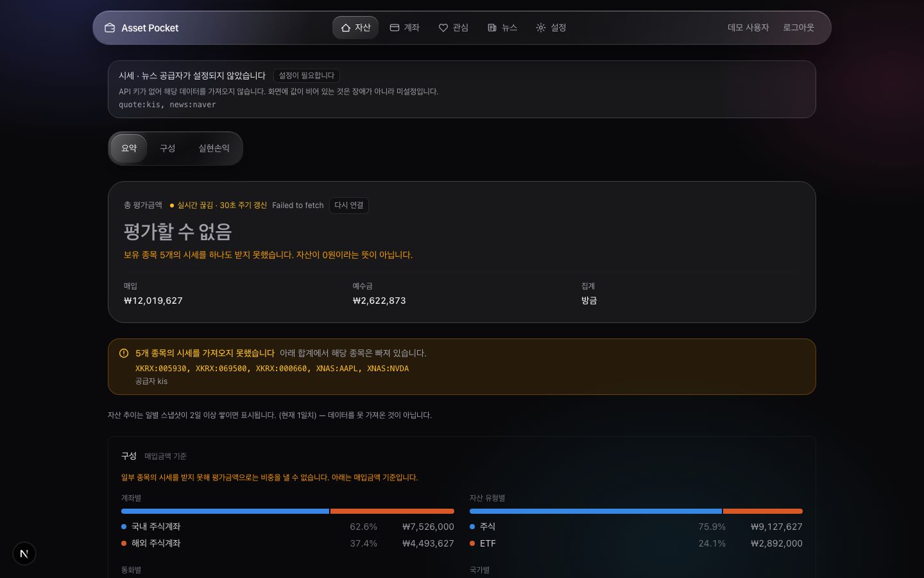Click the newspaper icon next to 뉴스
924x578 pixels.
pyautogui.click(x=492, y=28)
